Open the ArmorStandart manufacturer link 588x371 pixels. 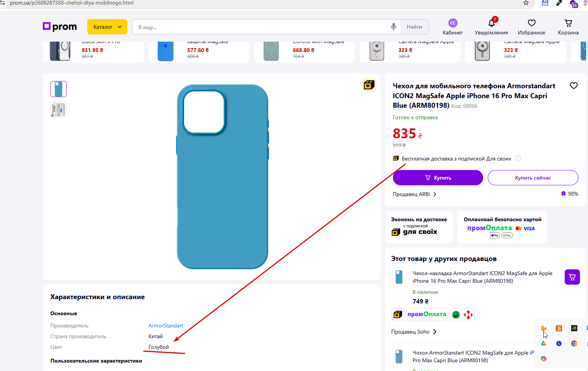coord(166,326)
